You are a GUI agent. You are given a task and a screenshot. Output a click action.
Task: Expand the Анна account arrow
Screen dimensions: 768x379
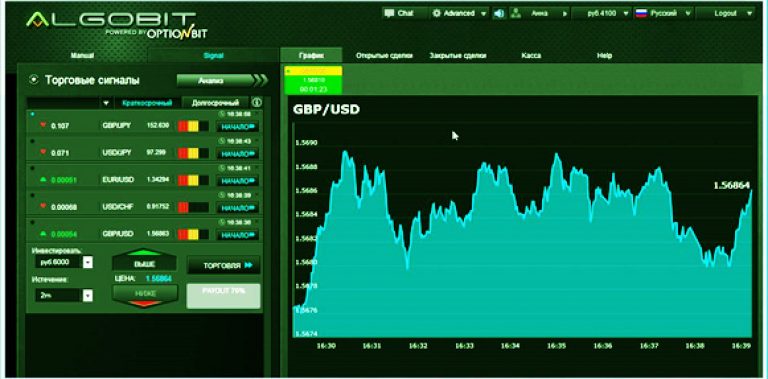coord(565,14)
